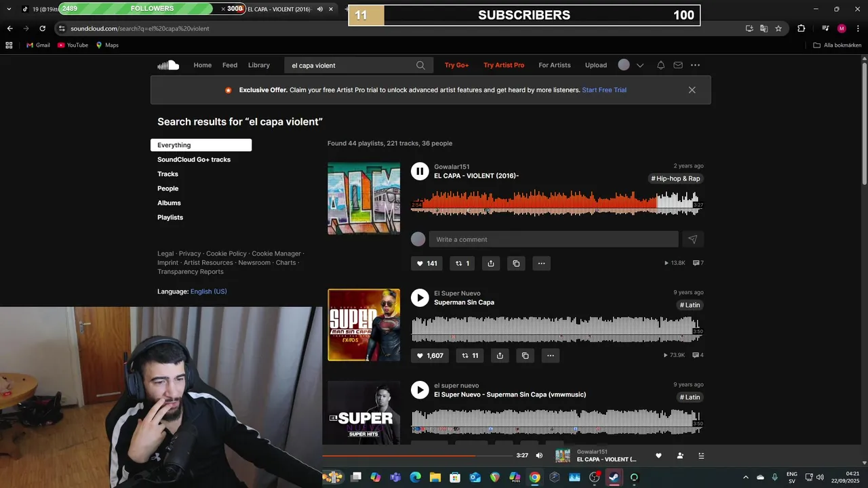The height and width of the screenshot is (488, 868).
Task: Open Superman Sin Capa artwork thumbnail
Action: point(364,325)
